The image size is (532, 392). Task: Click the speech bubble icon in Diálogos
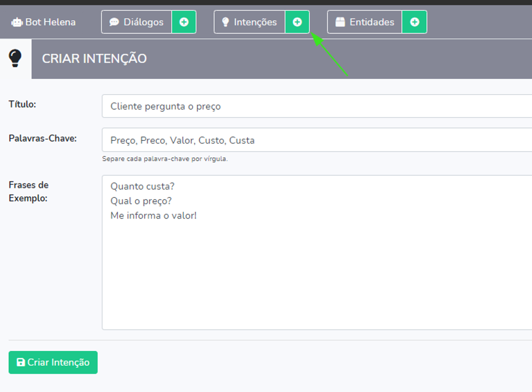[x=114, y=22]
